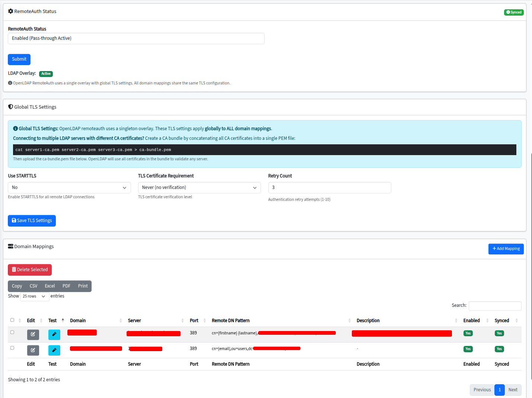Click the Copy export button
This screenshot has height=398, width=532.
click(x=17, y=286)
